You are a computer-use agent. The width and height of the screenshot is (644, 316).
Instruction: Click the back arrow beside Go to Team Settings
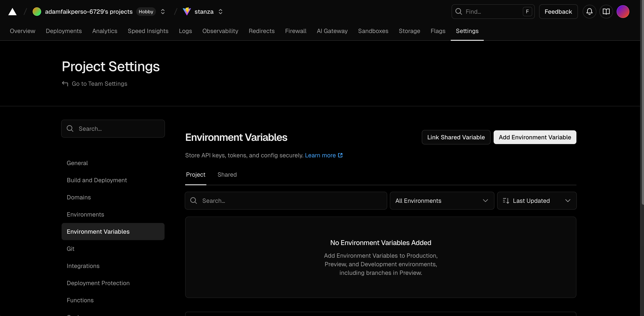[x=65, y=84]
